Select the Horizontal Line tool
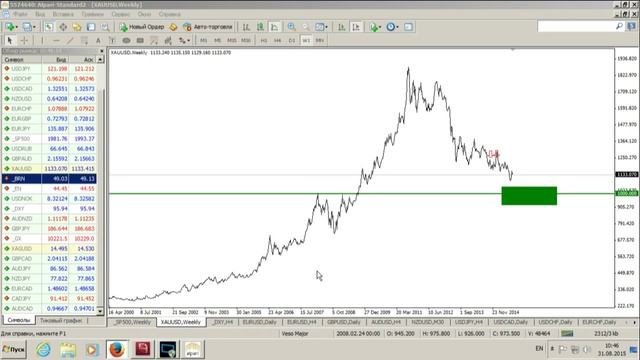 [56, 40]
